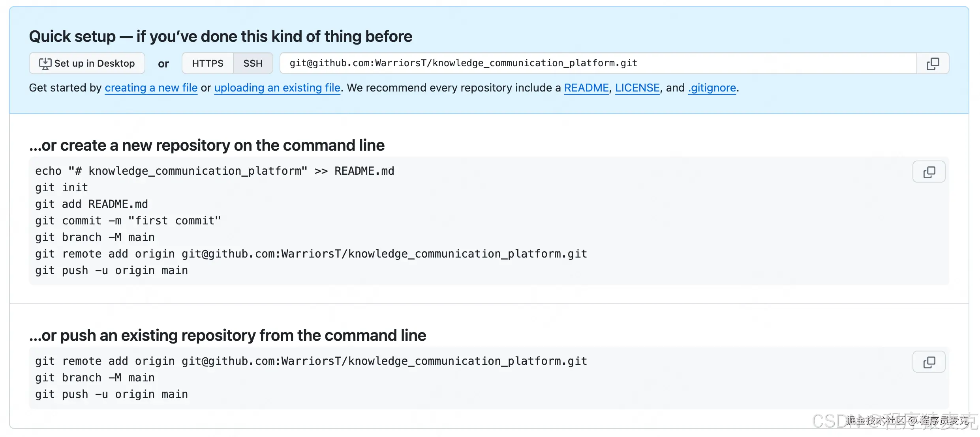Click the create a new repository heading

tap(207, 146)
